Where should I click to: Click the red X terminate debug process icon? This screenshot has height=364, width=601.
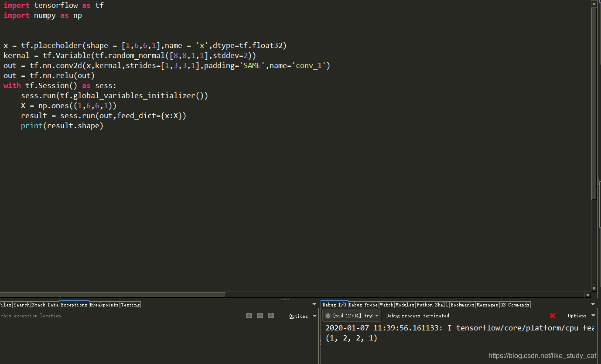click(553, 316)
